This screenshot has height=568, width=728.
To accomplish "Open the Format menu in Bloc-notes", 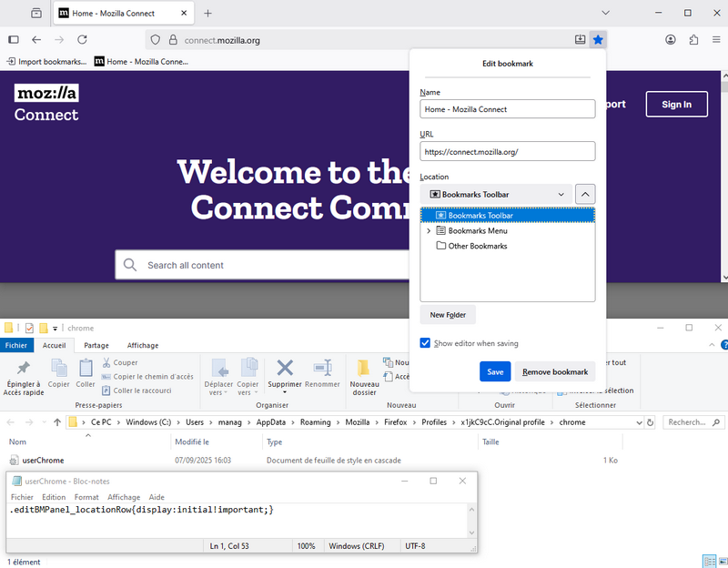I will [x=86, y=497].
